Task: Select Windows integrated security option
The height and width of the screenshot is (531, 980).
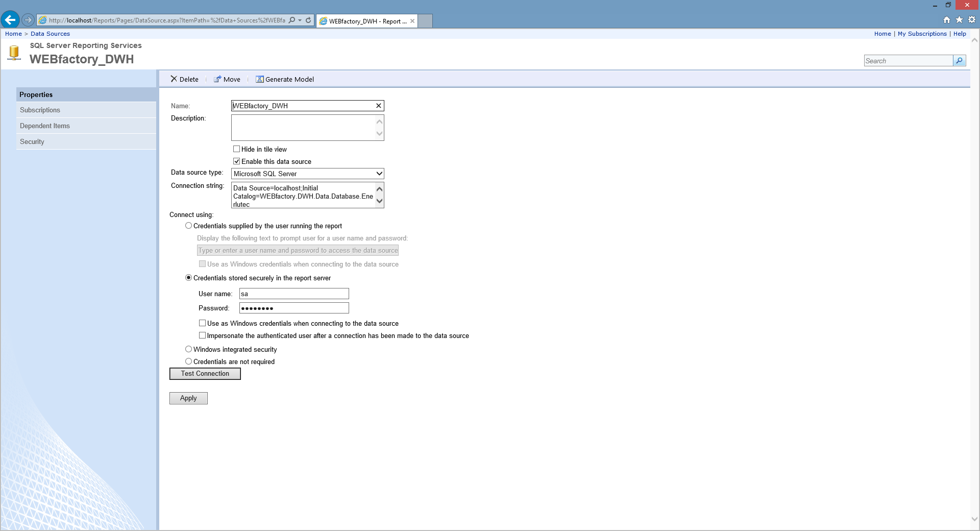Action: tap(189, 349)
